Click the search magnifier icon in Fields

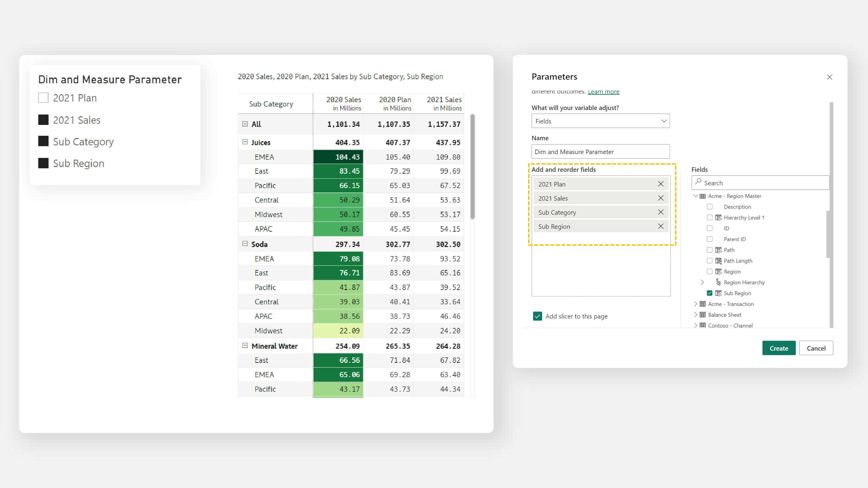coord(698,182)
